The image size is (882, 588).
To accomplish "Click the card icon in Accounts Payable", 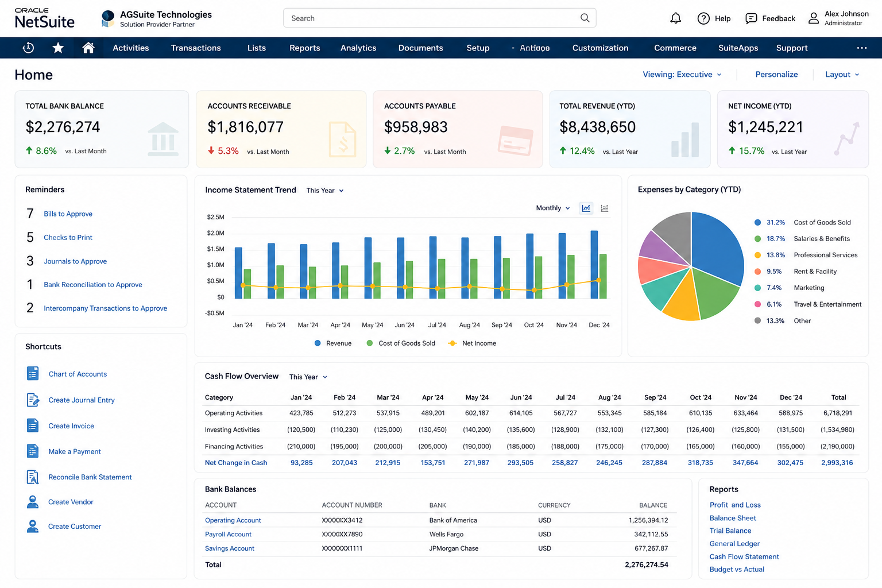I will (x=515, y=141).
